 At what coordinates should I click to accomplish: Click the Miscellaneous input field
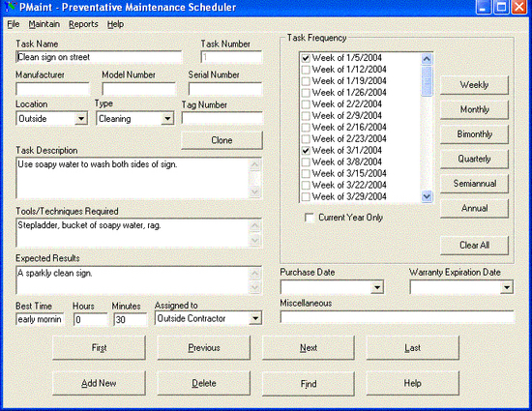coord(397,317)
